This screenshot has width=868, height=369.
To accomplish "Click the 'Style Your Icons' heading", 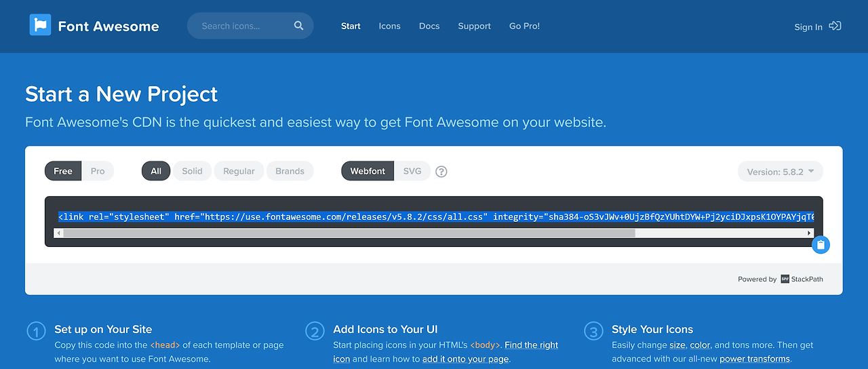I will [x=652, y=329].
